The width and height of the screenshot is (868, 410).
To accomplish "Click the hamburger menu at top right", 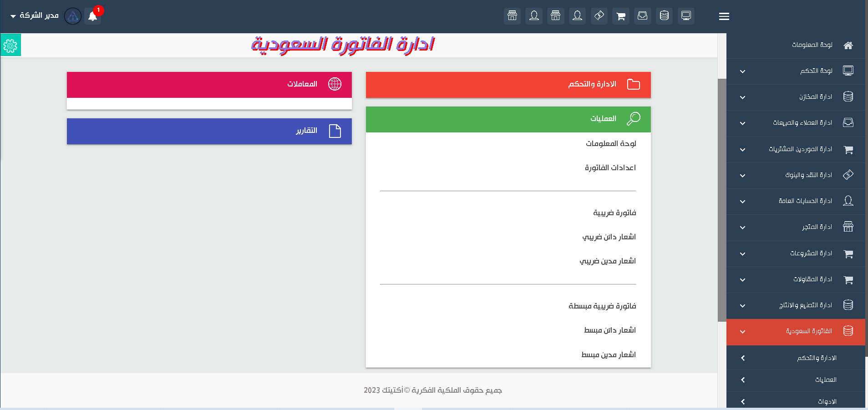I will 723,16.
